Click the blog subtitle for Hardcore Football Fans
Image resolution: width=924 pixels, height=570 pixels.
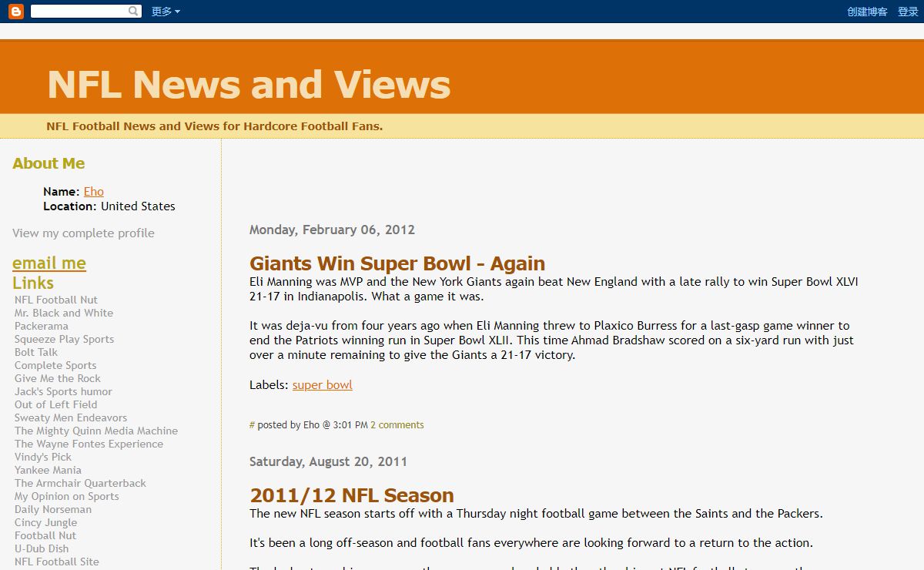click(215, 126)
